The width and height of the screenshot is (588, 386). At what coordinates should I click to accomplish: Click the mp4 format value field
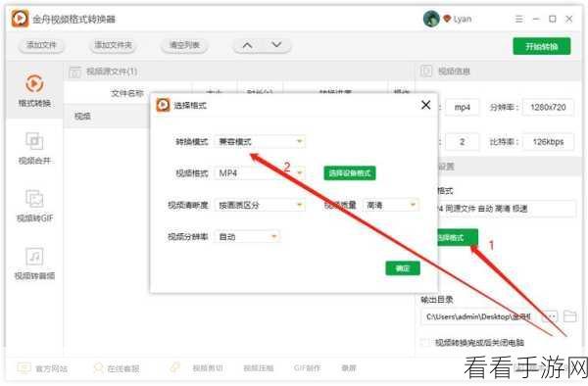pos(462,107)
